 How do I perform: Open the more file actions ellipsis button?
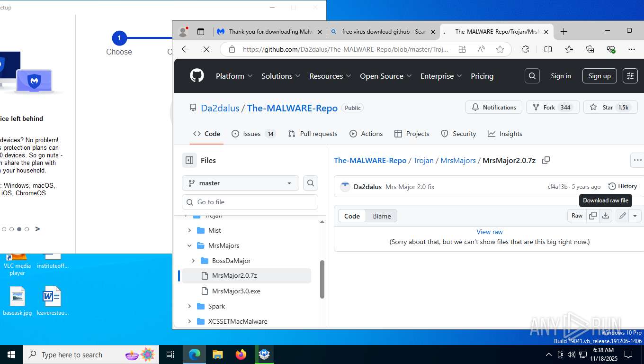click(x=637, y=160)
